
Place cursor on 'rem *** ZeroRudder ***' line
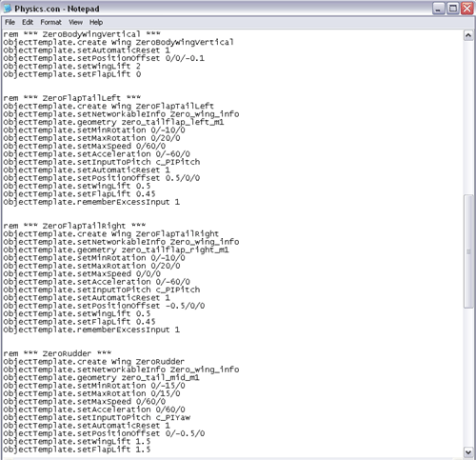click(57, 353)
